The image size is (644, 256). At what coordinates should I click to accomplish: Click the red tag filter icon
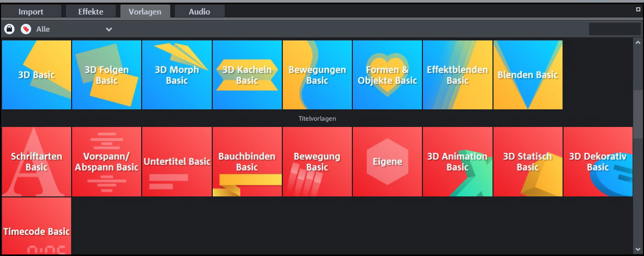click(26, 29)
